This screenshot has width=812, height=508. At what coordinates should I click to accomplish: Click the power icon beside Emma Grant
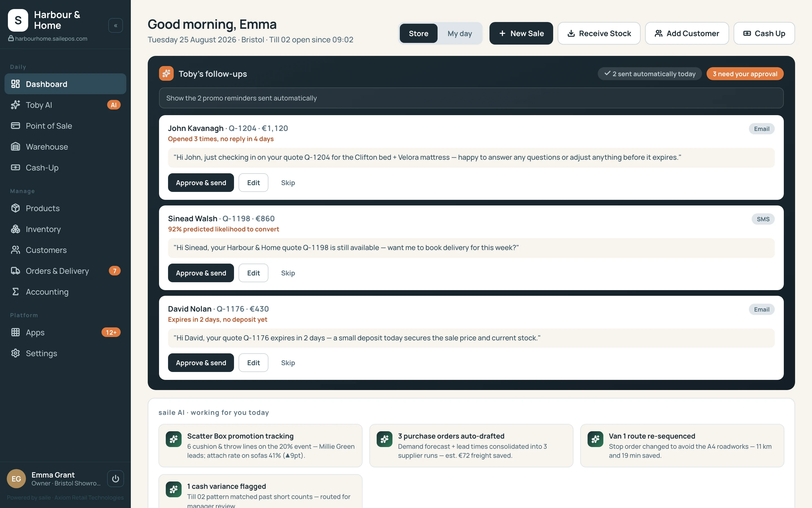tap(115, 478)
